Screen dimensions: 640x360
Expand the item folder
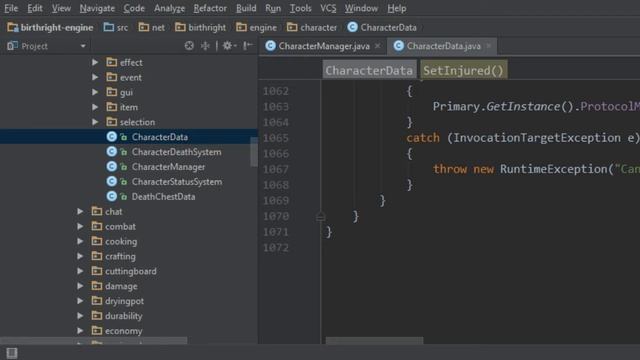95,107
